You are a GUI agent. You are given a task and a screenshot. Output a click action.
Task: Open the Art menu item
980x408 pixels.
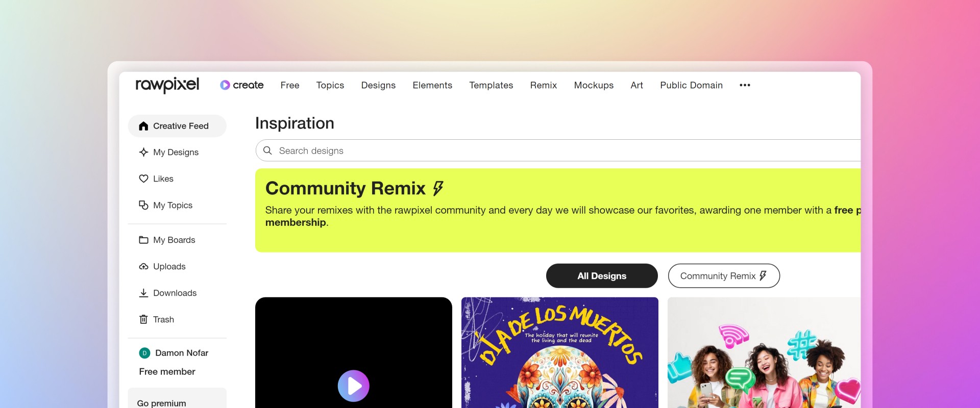[636, 85]
